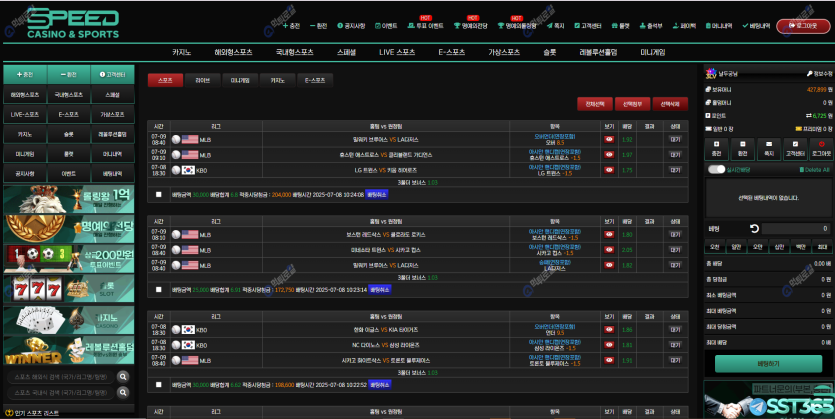Click the 십만 amount button
835x419 pixels.
pyautogui.click(x=779, y=247)
